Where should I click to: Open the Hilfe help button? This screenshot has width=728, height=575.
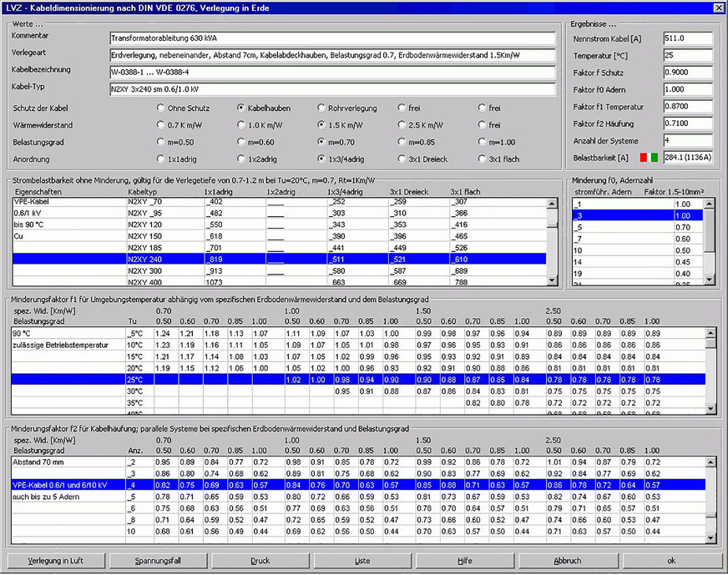click(x=465, y=561)
